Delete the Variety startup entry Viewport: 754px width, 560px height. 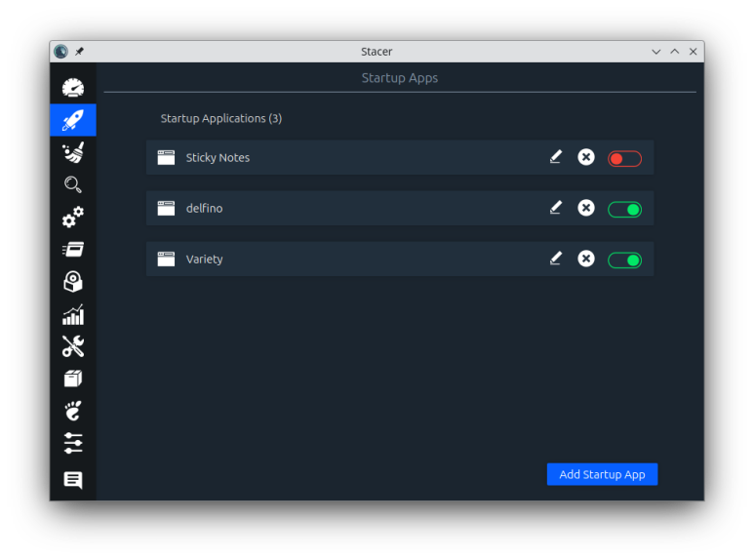(x=585, y=259)
